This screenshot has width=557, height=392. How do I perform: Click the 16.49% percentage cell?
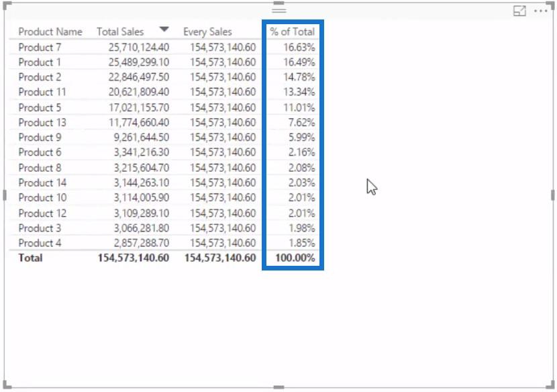(299, 62)
